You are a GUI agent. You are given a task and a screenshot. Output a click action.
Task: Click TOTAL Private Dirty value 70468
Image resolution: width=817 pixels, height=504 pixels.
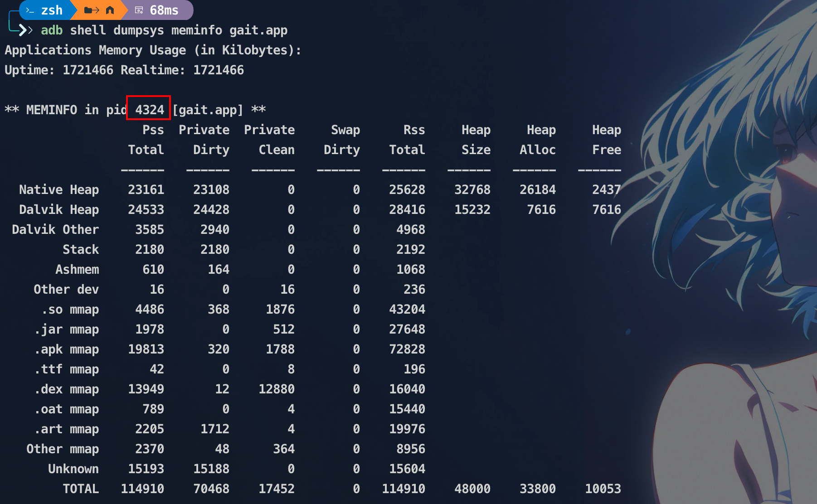[x=211, y=489]
